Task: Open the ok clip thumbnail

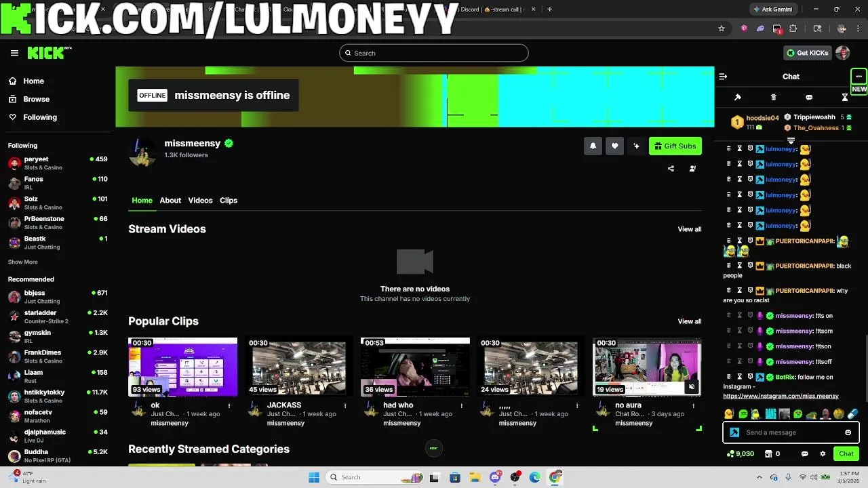Action: pyautogui.click(x=183, y=367)
